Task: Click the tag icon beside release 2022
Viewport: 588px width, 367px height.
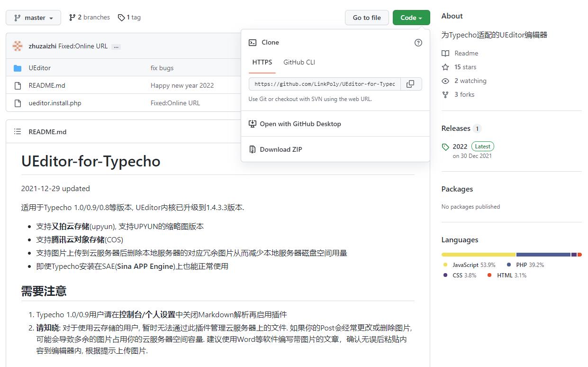Action: [445, 147]
